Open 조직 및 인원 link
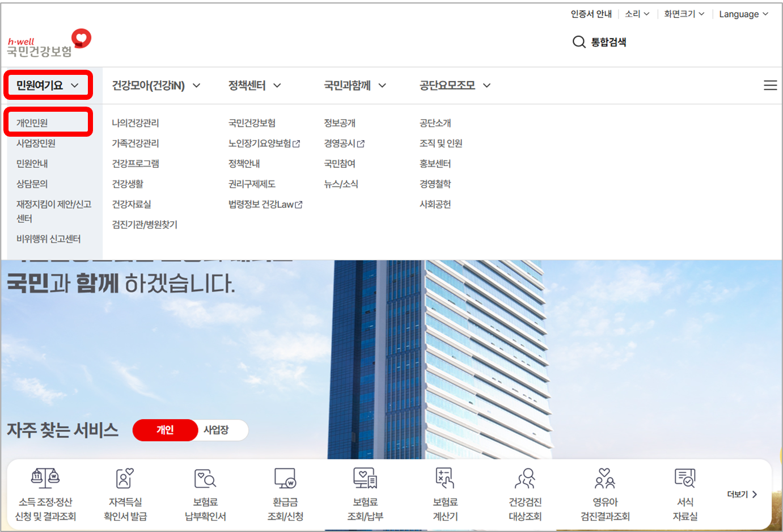 (441, 143)
